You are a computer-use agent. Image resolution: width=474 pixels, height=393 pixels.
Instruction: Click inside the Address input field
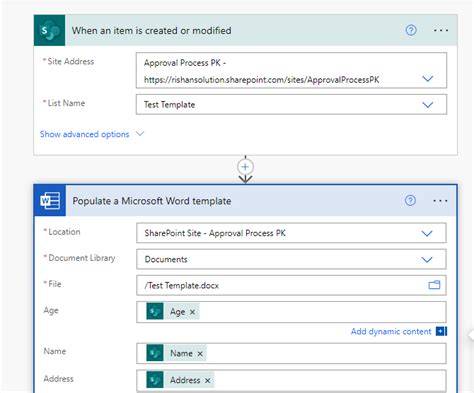click(291, 380)
